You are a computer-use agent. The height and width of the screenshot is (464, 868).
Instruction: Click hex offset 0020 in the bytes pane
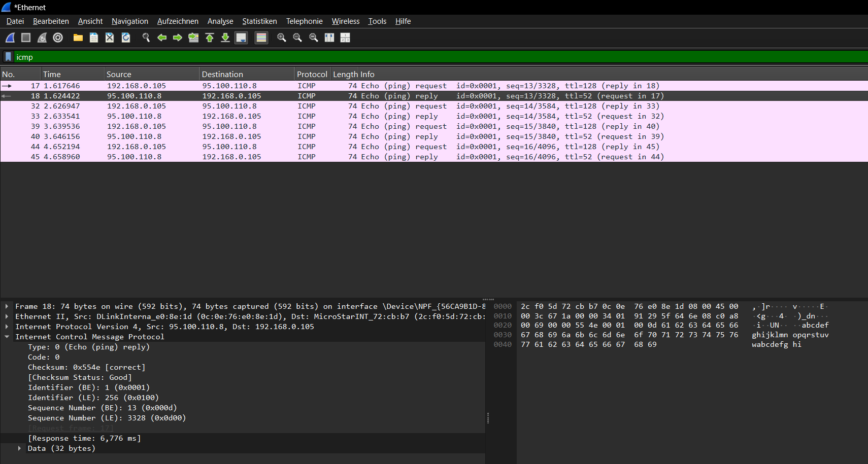503,325
